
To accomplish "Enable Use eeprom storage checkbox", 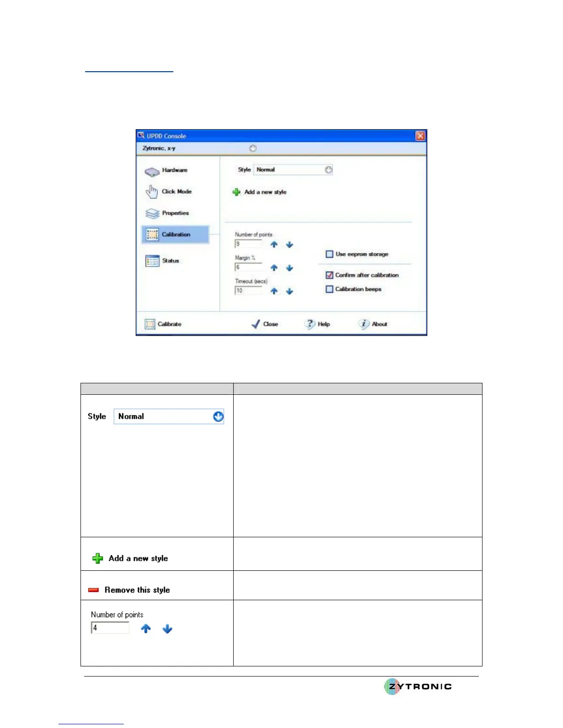I will tap(329, 254).
